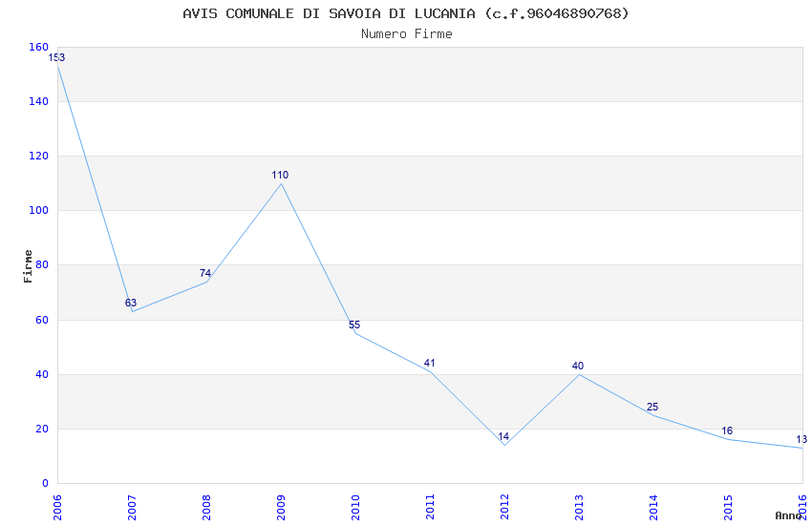Click the x-axis year 2015
Image resolution: width=812 pixels, height=525 pixels.
(x=729, y=508)
